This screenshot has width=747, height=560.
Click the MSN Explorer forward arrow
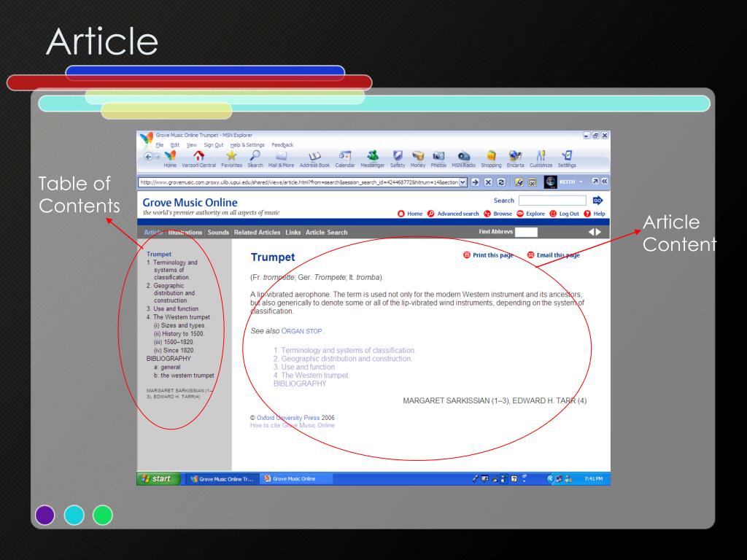click(158, 157)
